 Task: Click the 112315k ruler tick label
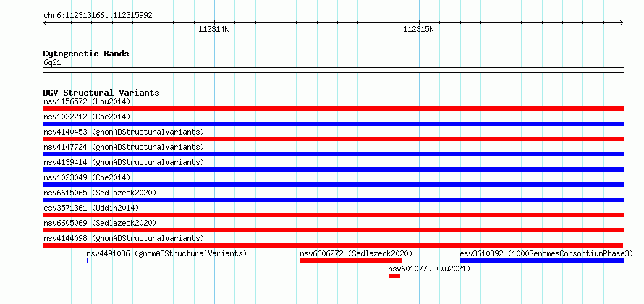(x=418, y=29)
